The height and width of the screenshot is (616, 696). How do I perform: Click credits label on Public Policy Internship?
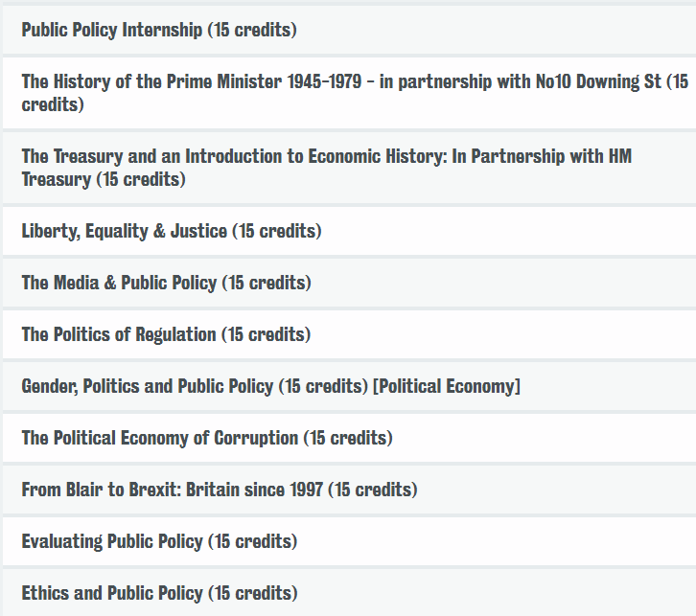pos(252,30)
